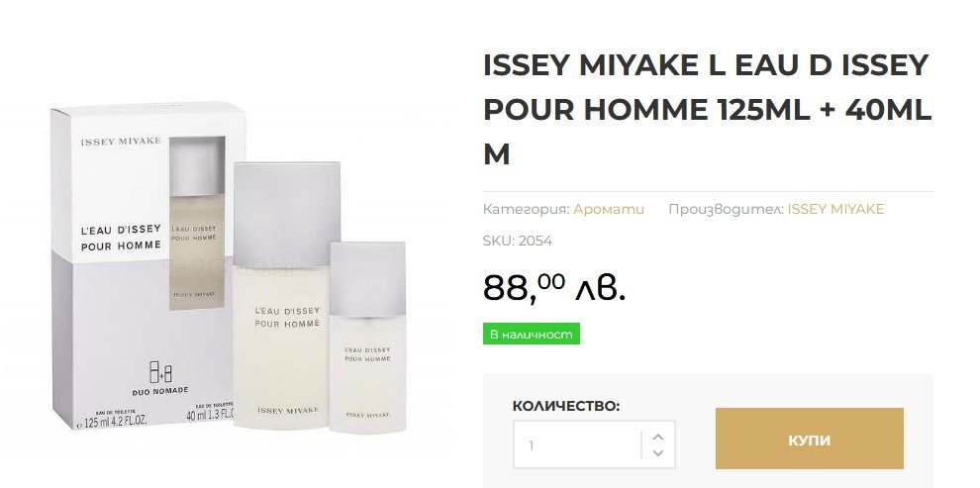Select the Категория label

(x=527, y=209)
